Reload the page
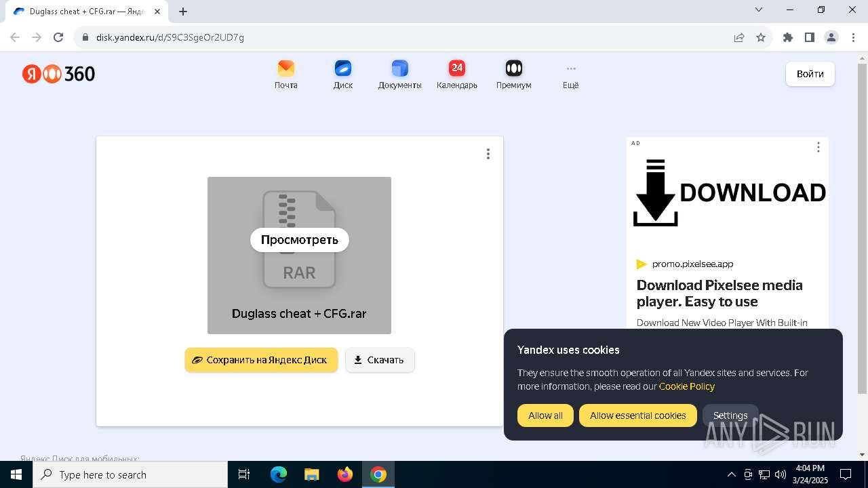868x488 pixels. click(x=58, y=37)
